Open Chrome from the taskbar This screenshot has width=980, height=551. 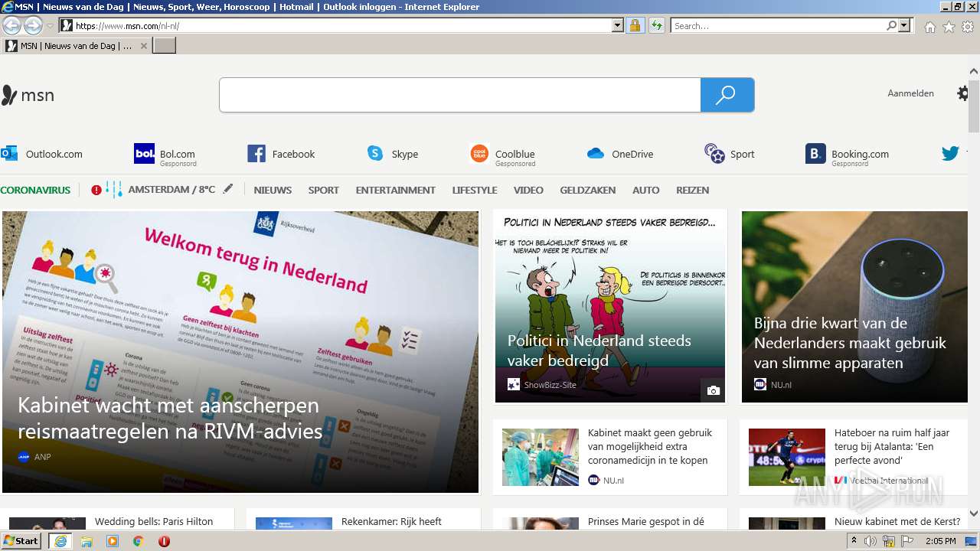pyautogui.click(x=139, y=541)
